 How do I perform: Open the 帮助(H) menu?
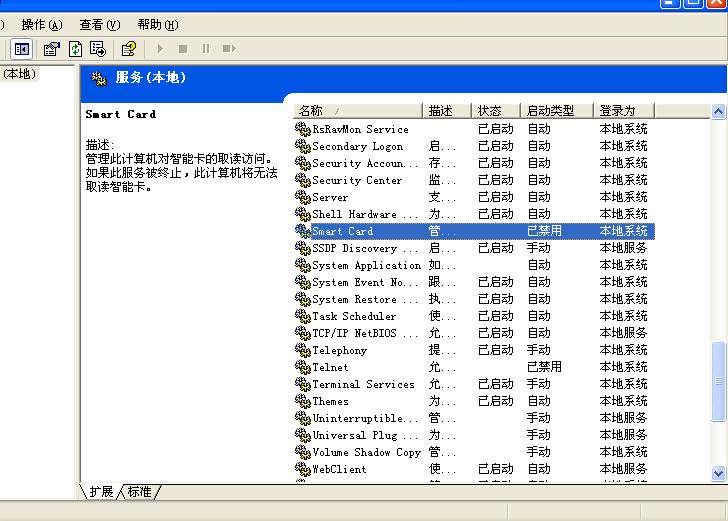(x=158, y=25)
